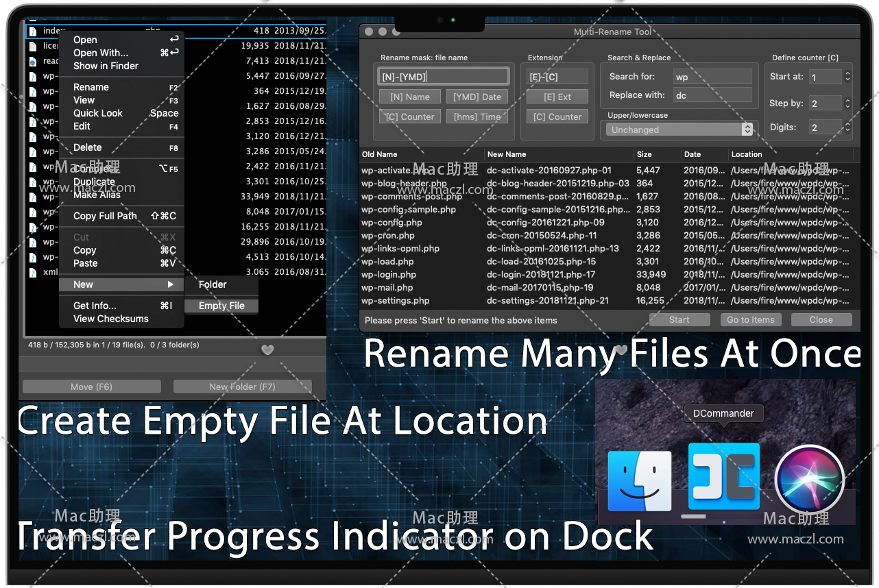Click the Go to Items button
This screenshot has width=879, height=588.
pyautogui.click(x=751, y=320)
